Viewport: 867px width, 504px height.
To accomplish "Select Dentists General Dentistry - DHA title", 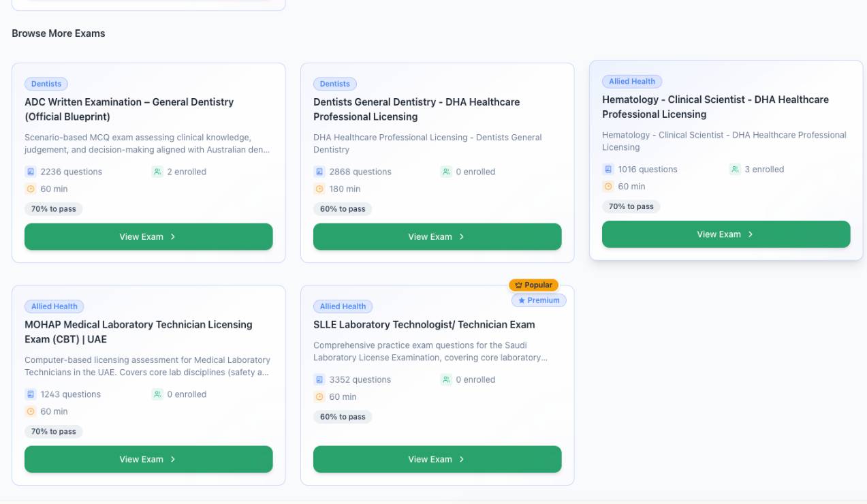I will pyautogui.click(x=417, y=109).
